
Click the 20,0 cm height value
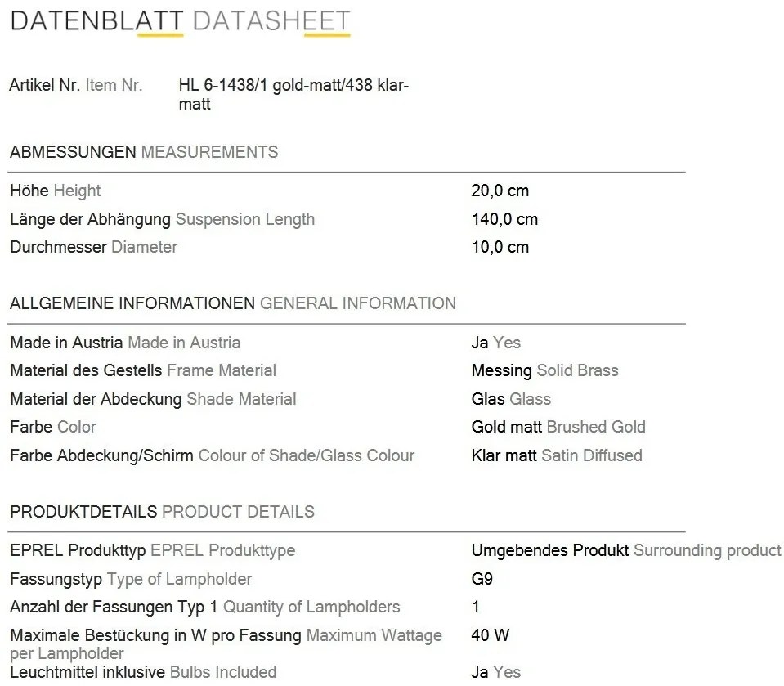(500, 191)
